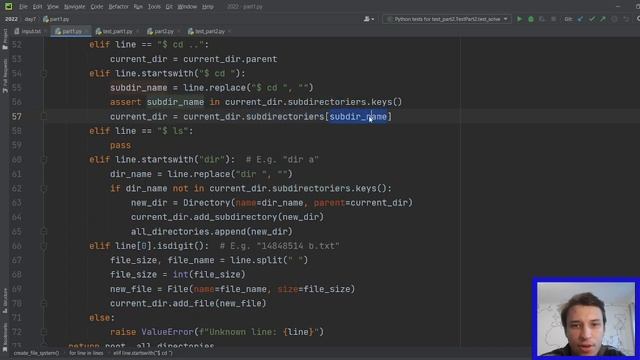
Task: Close the part1.py editor tab
Action: point(87,31)
